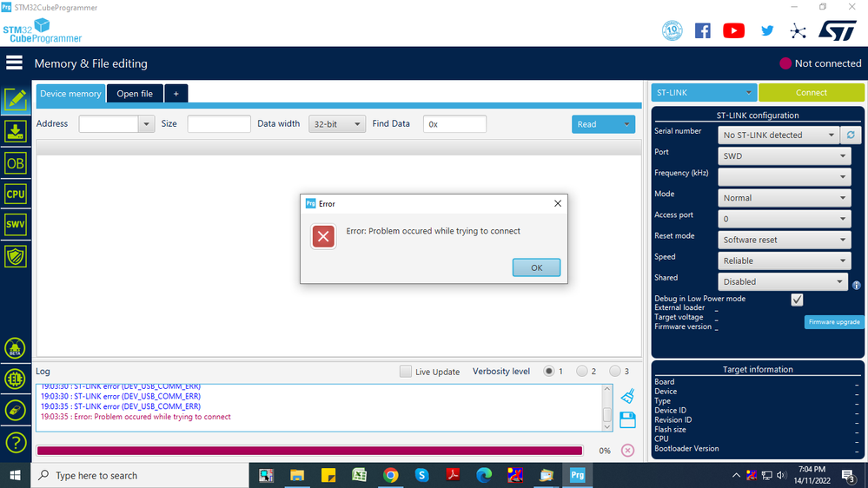
Task: Toggle Debug in Low Power mode checkbox
Action: (x=797, y=300)
